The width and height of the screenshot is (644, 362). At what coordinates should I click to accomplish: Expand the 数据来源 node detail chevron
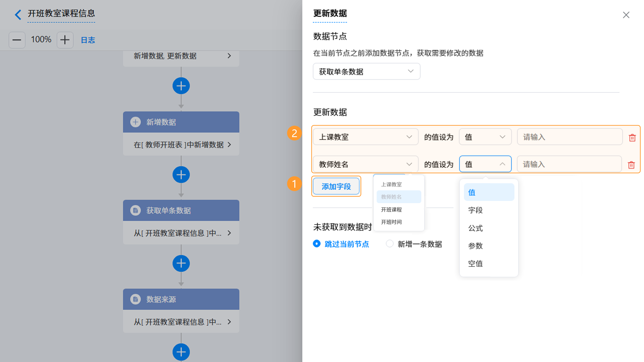(229, 322)
